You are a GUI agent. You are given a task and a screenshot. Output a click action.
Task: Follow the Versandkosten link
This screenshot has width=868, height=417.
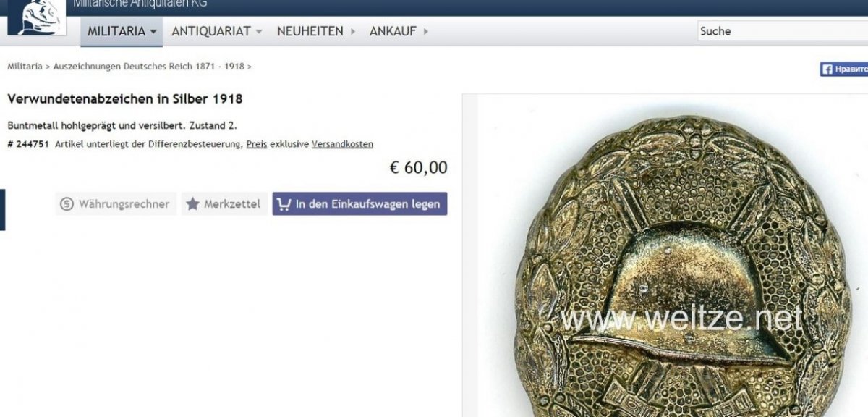point(342,144)
